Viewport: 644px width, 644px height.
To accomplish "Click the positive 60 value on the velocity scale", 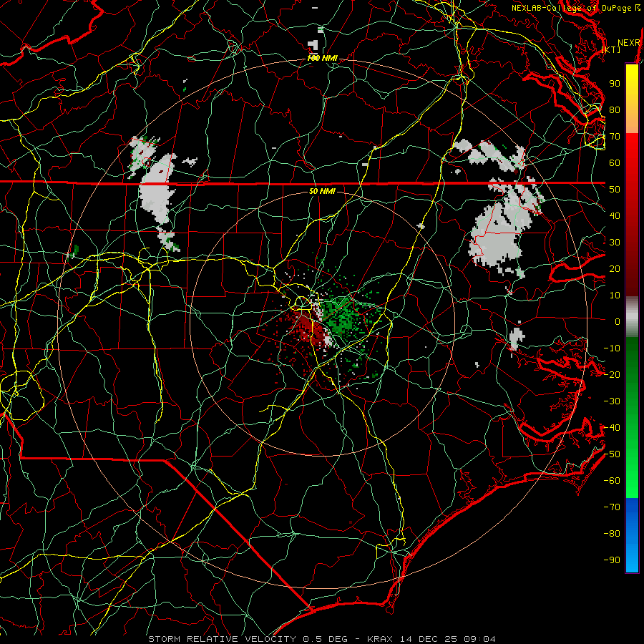I will pyautogui.click(x=615, y=162).
